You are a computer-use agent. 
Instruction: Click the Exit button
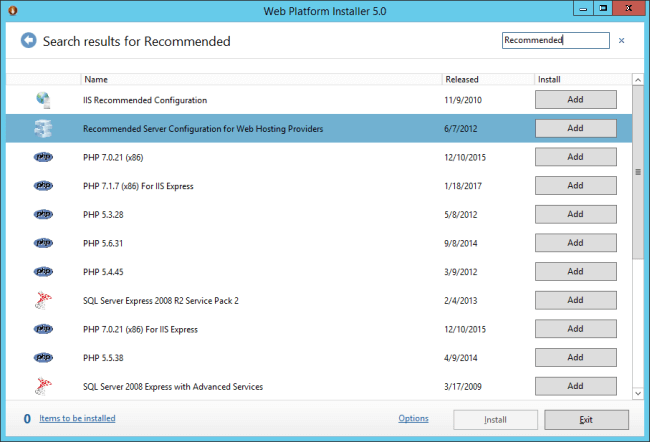pos(586,420)
